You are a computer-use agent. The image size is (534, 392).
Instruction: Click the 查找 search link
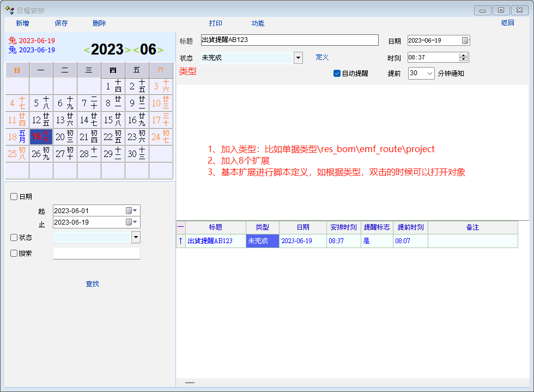93,284
